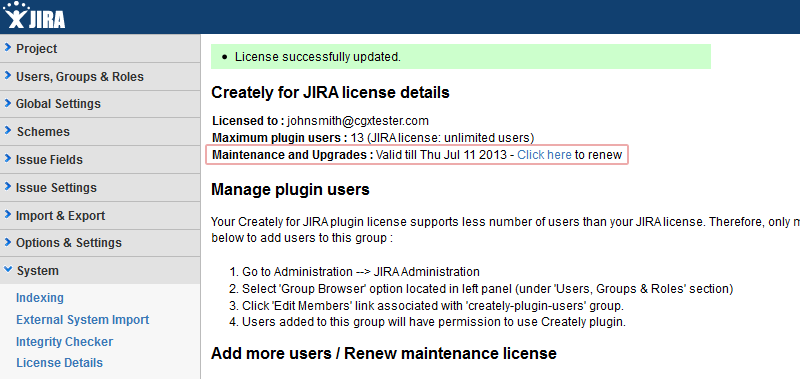This screenshot has width=800, height=379.
Task: Open External System Import link
Action: click(x=83, y=320)
